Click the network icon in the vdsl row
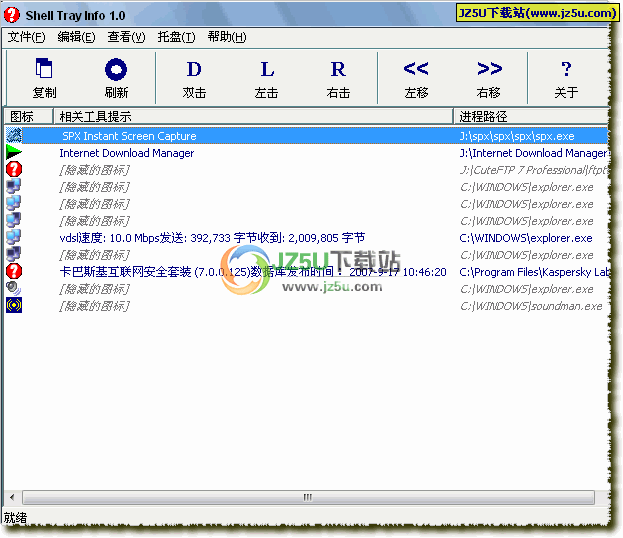The image size is (623, 538). [x=14, y=237]
